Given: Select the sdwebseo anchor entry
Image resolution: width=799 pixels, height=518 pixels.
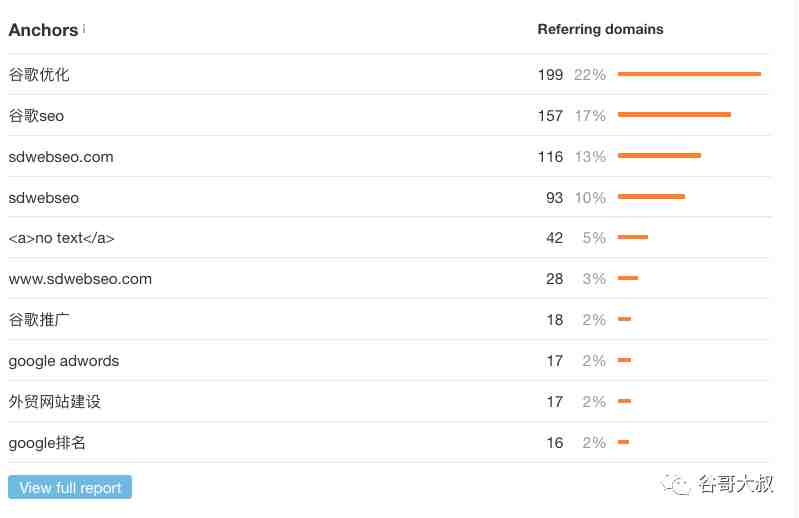Looking at the screenshot, I should pos(44,198).
